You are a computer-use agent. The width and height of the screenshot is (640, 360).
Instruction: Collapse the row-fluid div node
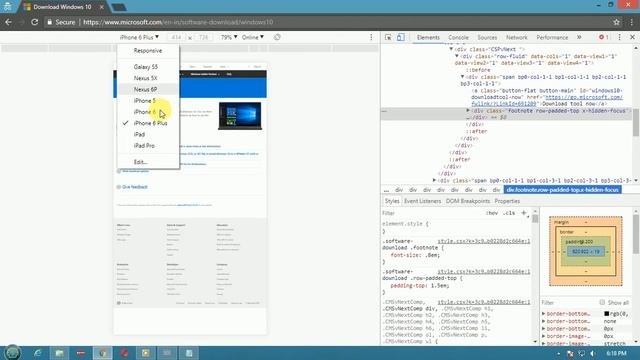[457, 56]
